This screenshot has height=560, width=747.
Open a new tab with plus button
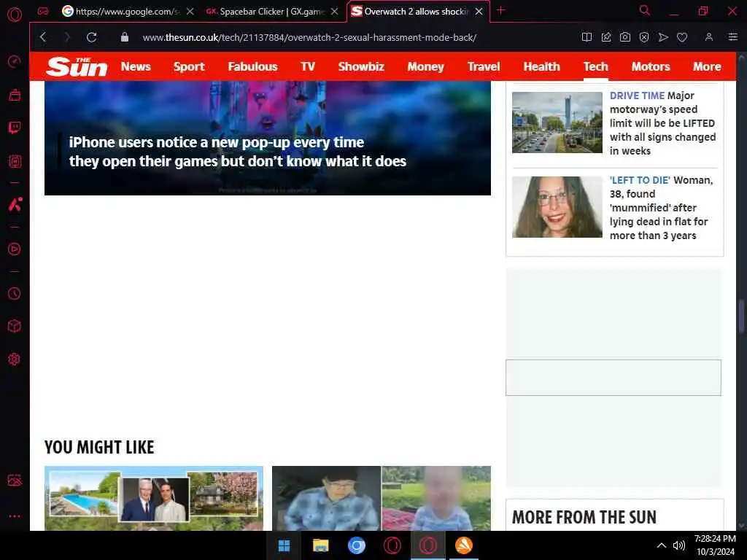click(x=500, y=10)
